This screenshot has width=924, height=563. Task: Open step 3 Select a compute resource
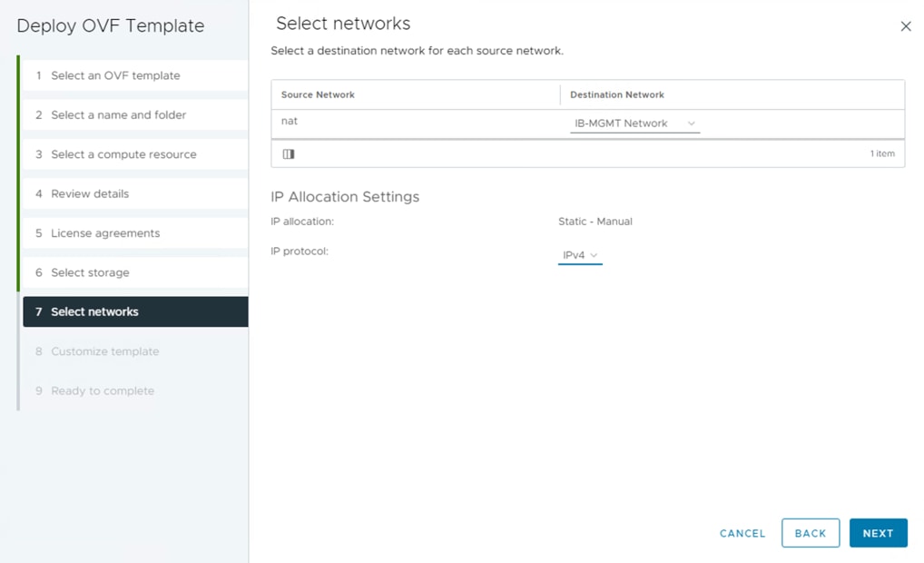point(123,154)
